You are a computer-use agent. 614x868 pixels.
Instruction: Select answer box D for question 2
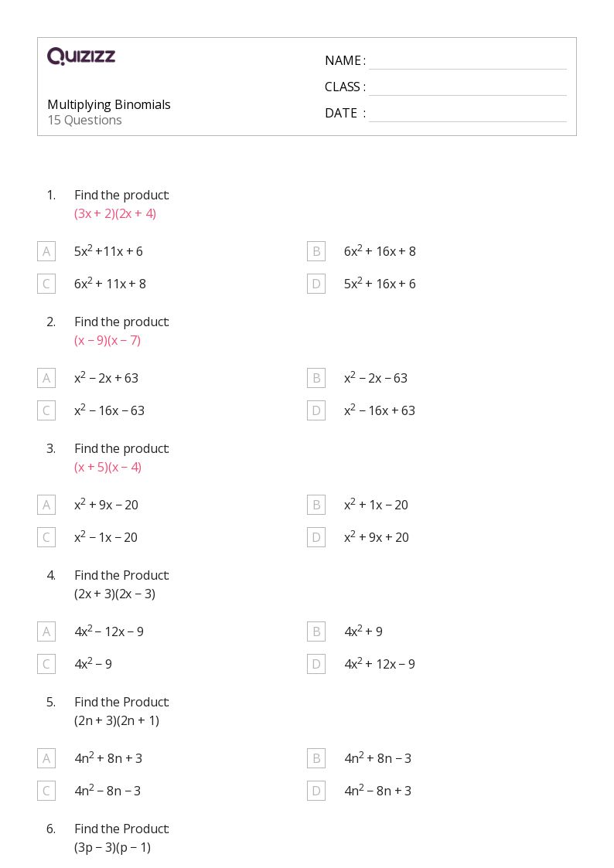click(x=316, y=410)
